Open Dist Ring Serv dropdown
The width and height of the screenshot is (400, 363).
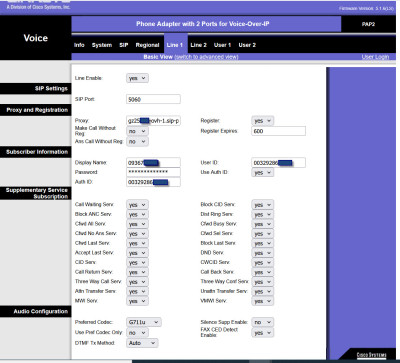263,214
